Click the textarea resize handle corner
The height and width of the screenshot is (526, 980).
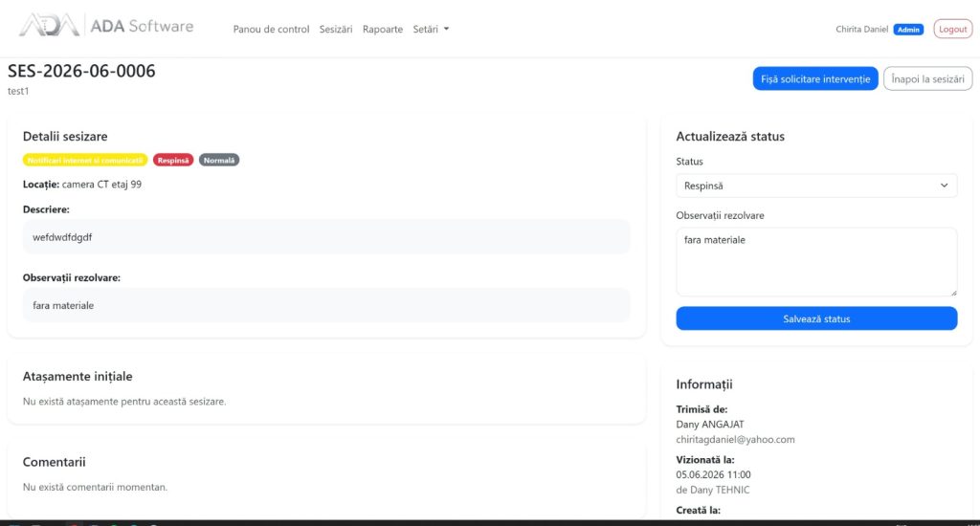click(x=953, y=293)
